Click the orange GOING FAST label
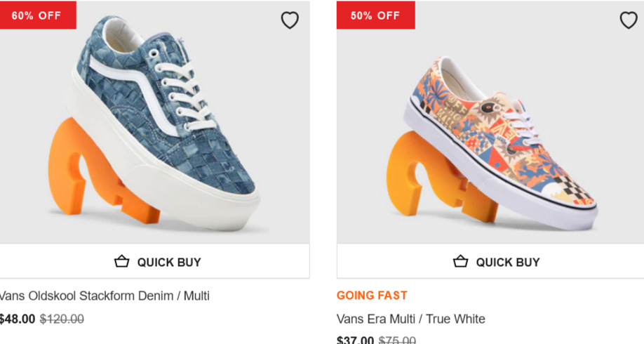This screenshot has width=644, height=344. click(x=372, y=296)
